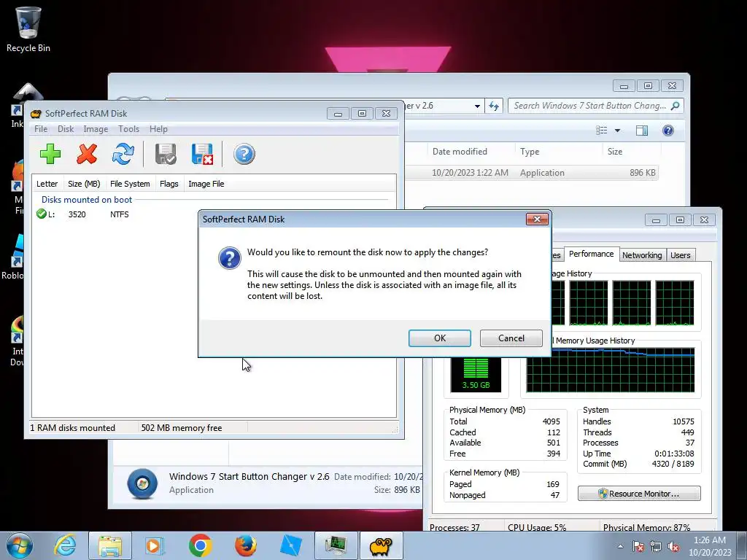Viewport: 747px width, 560px height.
Task: Click the Size (MB) column header
Action: click(x=84, y=184)
